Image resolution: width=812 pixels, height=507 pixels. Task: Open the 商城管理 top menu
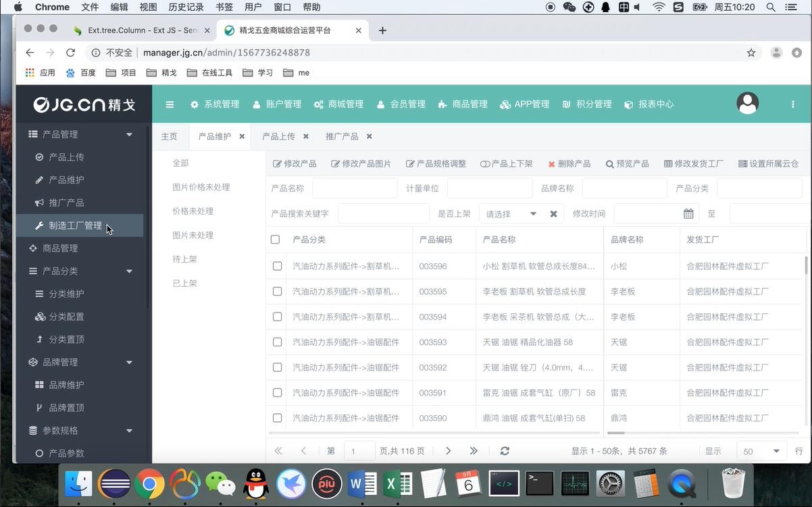click(x=338, y=104)
